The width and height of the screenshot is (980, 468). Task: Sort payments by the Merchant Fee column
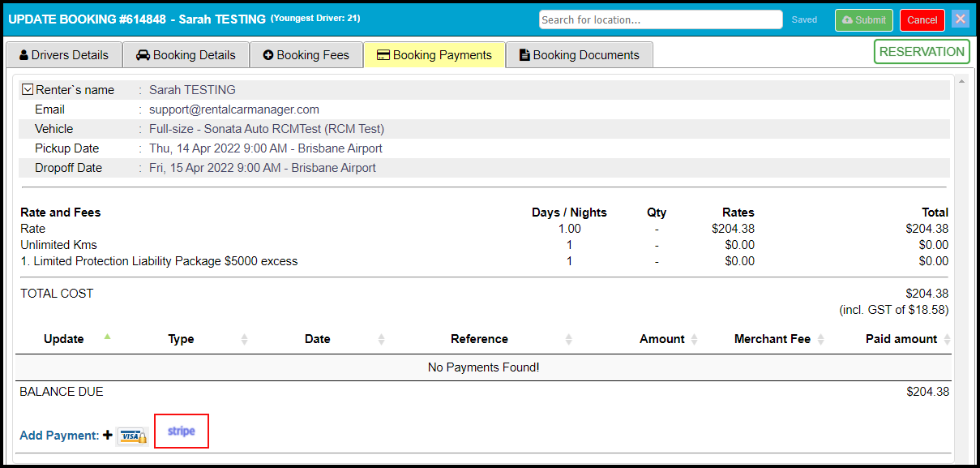772,339
